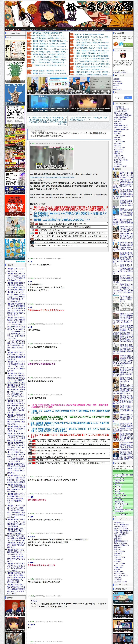Click the blue search magnifier button

(x=128, y=98)
